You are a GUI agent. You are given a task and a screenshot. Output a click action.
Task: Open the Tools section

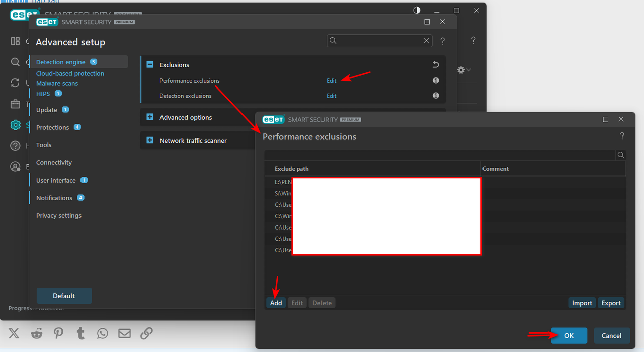tap(44, 145)
